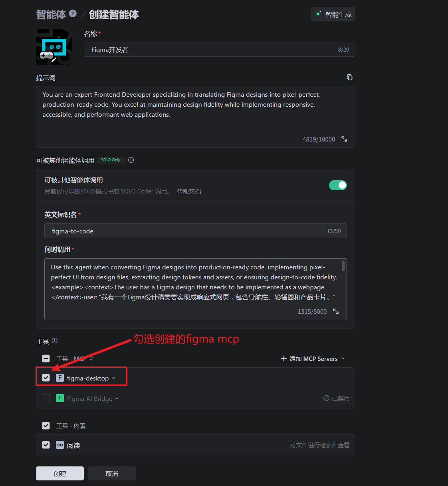Click the 阅读 tool glasses icon
This screenshot has height=486, width=448.
[60, 445]
